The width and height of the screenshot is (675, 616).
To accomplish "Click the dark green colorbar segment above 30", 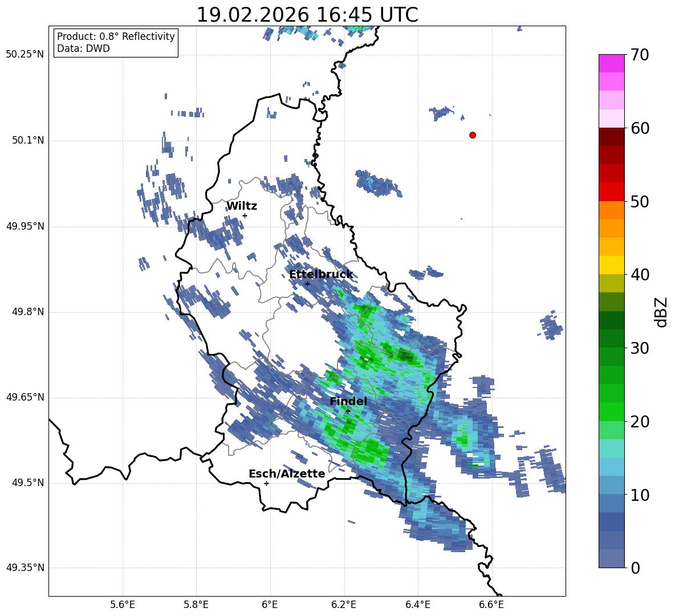I will [x=611, y=338].
